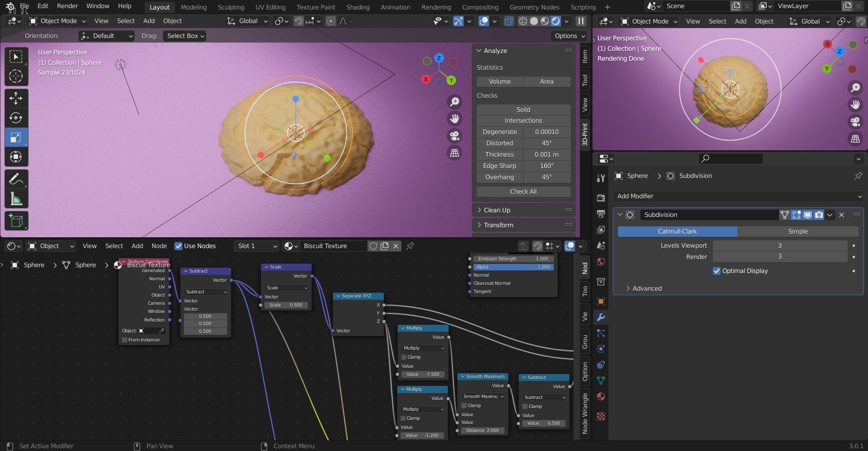Screen dimensions: 868x451
Task: Toggle camera view in main viewport
Action: click(x=455, y=136)
